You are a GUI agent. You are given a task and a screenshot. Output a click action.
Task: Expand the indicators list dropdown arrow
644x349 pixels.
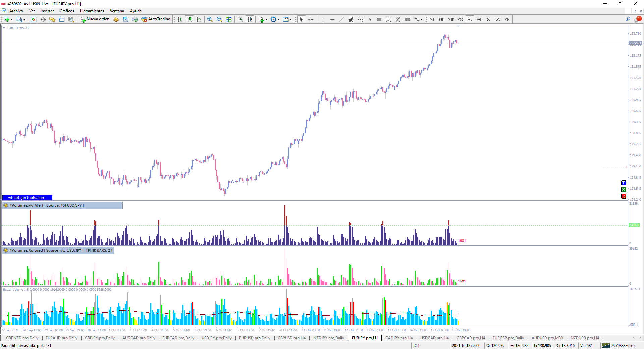point(266,20)
